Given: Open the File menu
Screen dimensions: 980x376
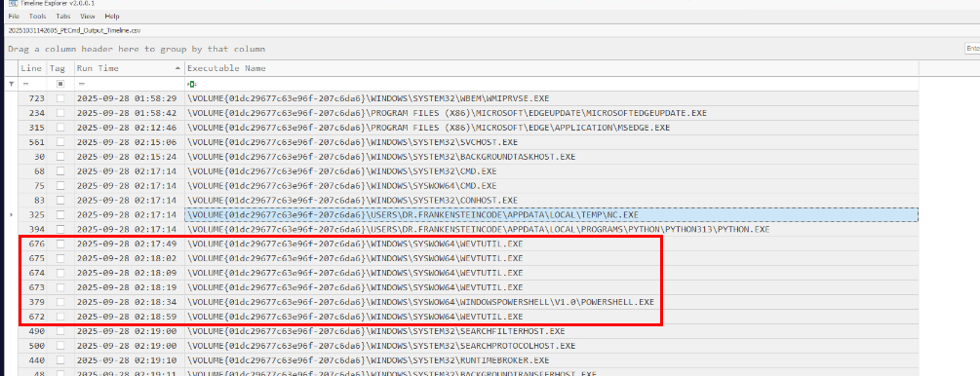Looking at the screenshot, I should (13, 17).
